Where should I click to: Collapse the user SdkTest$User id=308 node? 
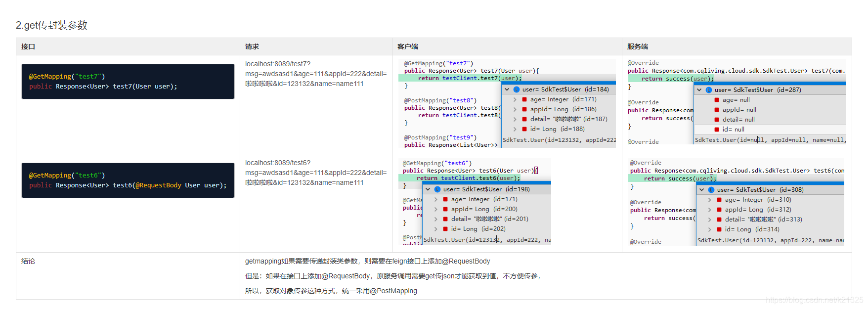(702, 190)
